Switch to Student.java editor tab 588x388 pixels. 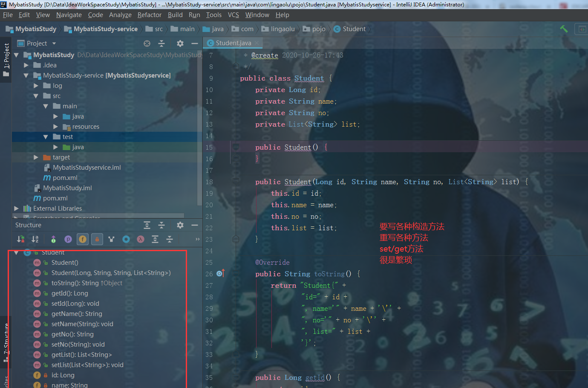pos(233,43)
